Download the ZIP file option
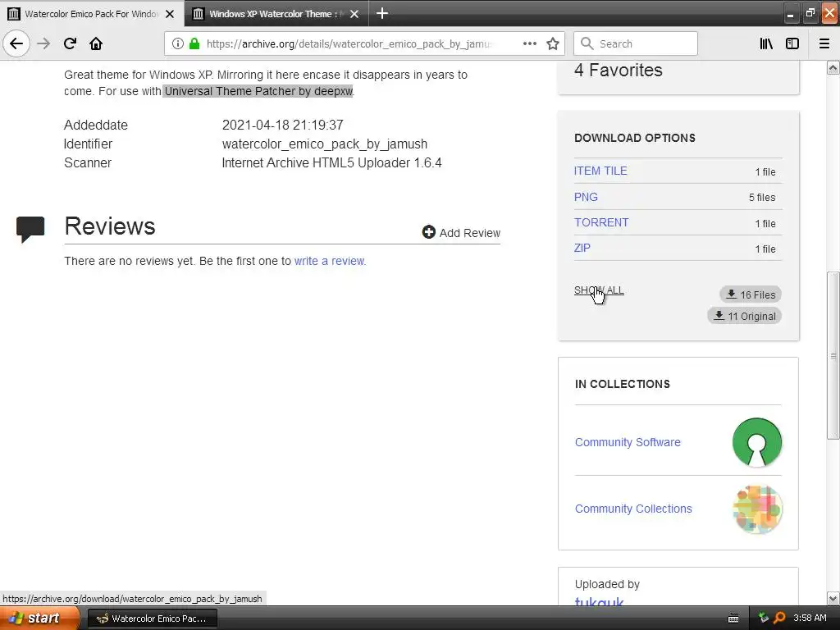The image size is (840, 630). 582,248
